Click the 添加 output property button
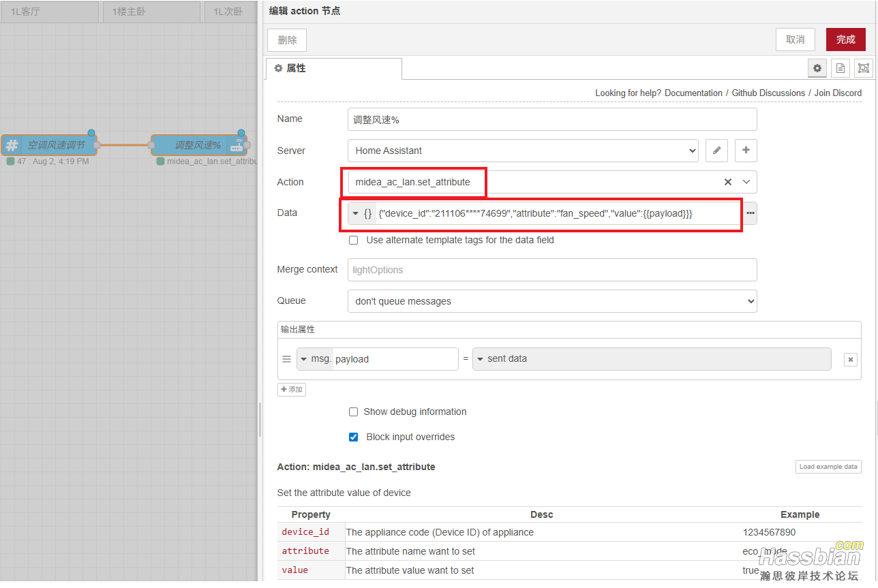The height and width of the screenshot is (588, 878). point(292,390)
